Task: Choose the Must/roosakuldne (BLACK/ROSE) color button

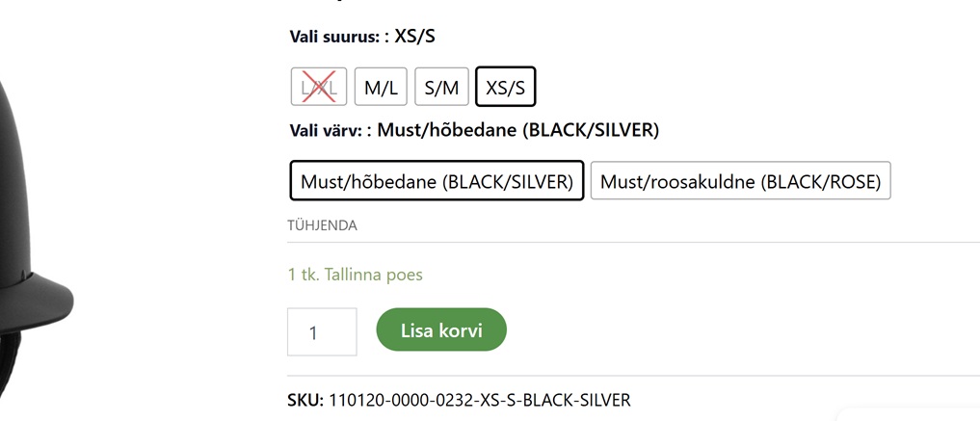Action: pos(739,180)
